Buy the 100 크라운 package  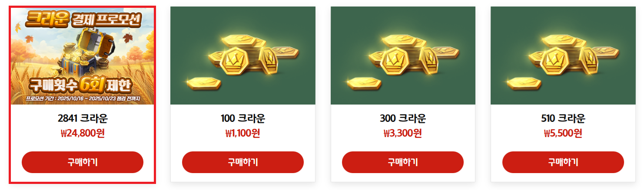[x=242, y=162]
